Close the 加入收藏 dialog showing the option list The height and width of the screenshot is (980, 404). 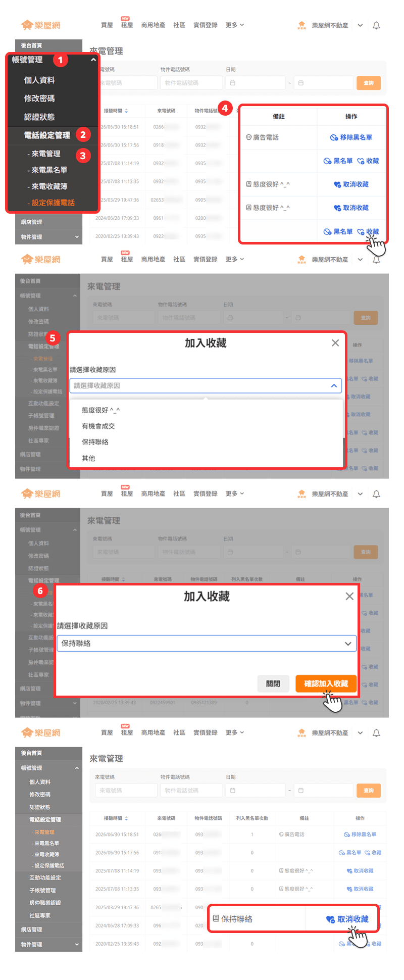[335, 343]
